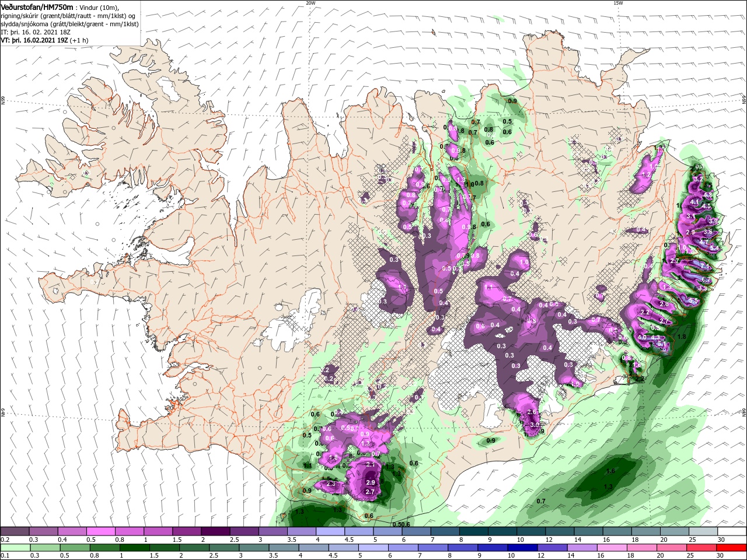This screenshot has width=747, height=560.
Task: Click the 0.1 label in rain legend row
Action: tap(5, 556)
